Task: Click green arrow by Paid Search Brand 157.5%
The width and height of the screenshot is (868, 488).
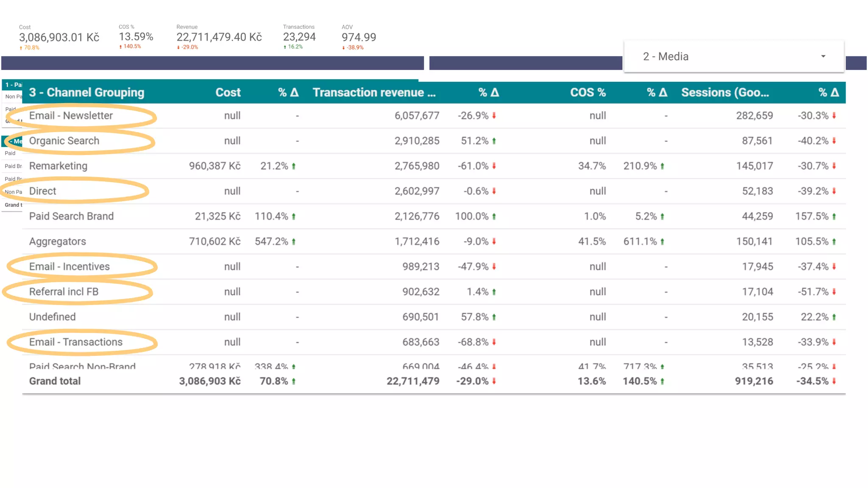Action: point(834,216)
